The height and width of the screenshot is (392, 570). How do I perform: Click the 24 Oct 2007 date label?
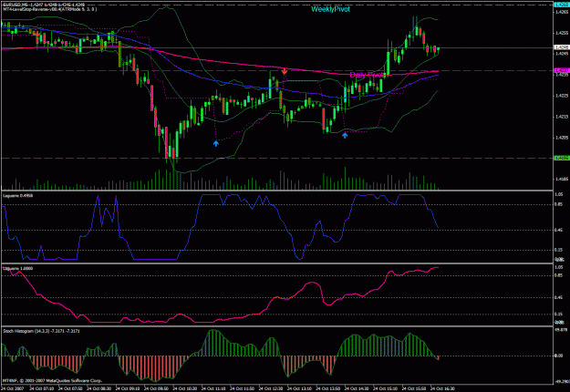click(12, 388)
